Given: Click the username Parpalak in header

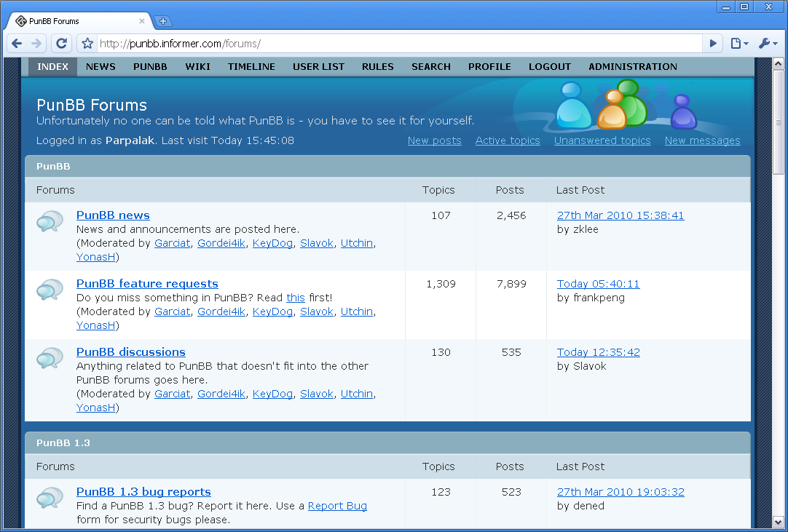Looking at the screenshot, I should [x=130, y=140].
